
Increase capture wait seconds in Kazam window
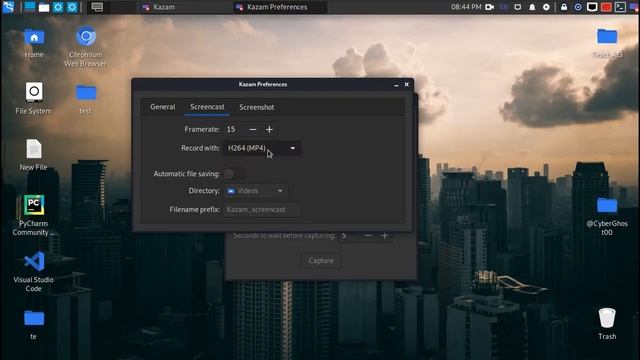point(384,236)
